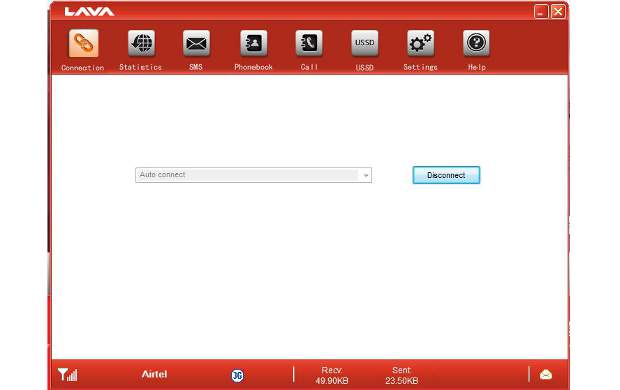Expand the Auto connect dropdown
Viewport: 620px width, 390px height.
click(365, 175)
